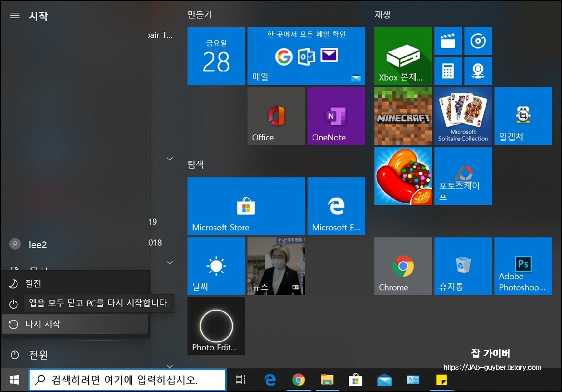Open Task View from the taskbar
This screenshot has width=562, height=392.
[240, 379]
